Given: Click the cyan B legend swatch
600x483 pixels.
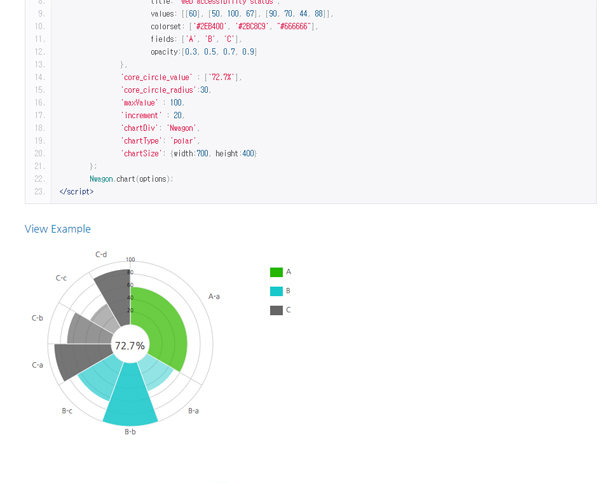Looking at the screenshot, I should point(276,291).
